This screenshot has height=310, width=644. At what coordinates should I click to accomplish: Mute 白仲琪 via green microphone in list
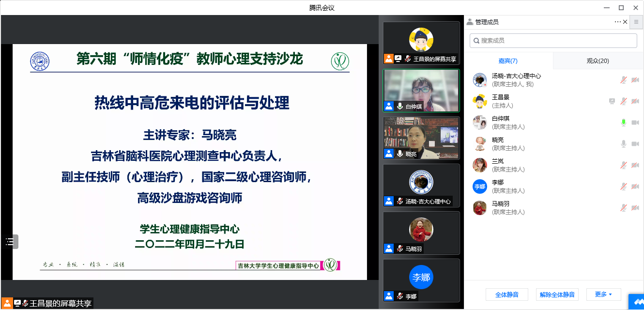pos(624,123)
